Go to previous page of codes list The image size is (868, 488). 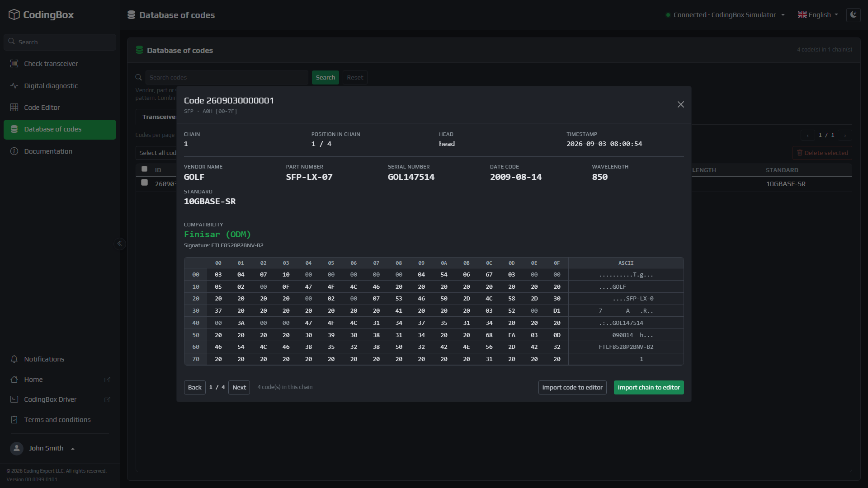point(808,135)
